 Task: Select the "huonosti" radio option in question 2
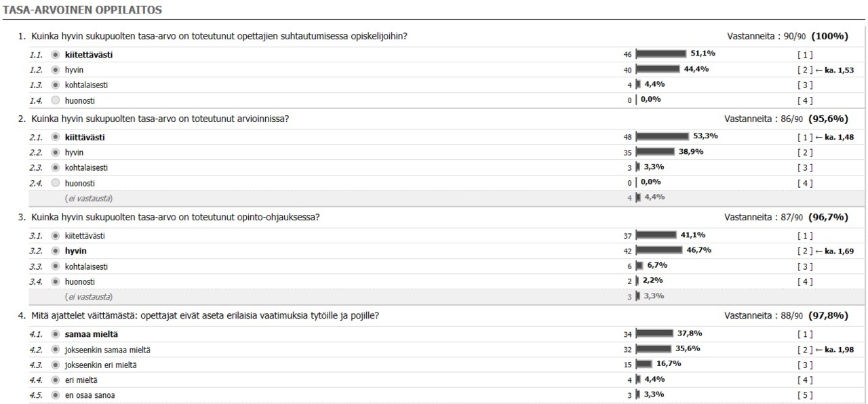point(56,183)
